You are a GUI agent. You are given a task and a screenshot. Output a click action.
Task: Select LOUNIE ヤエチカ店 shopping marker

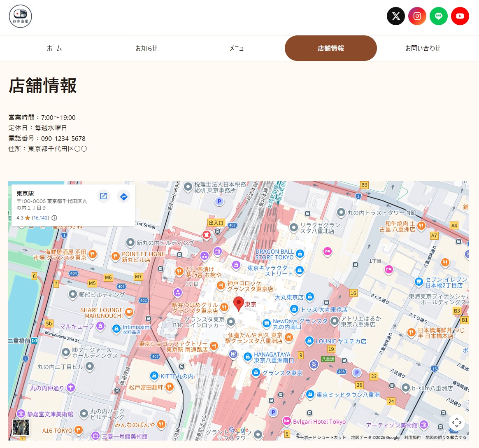(x=309, y=341)
